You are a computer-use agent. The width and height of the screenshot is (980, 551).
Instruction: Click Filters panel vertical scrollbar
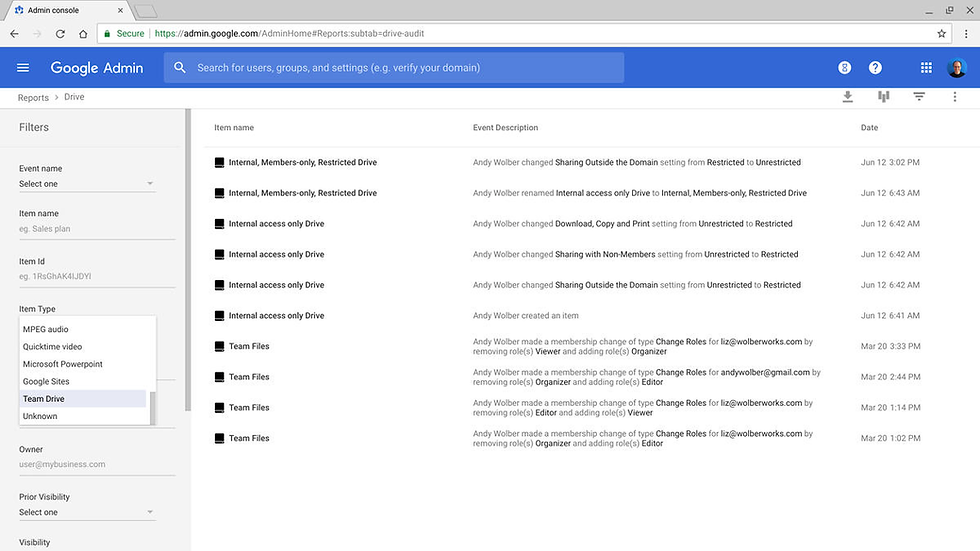click(x=188, y=259)
